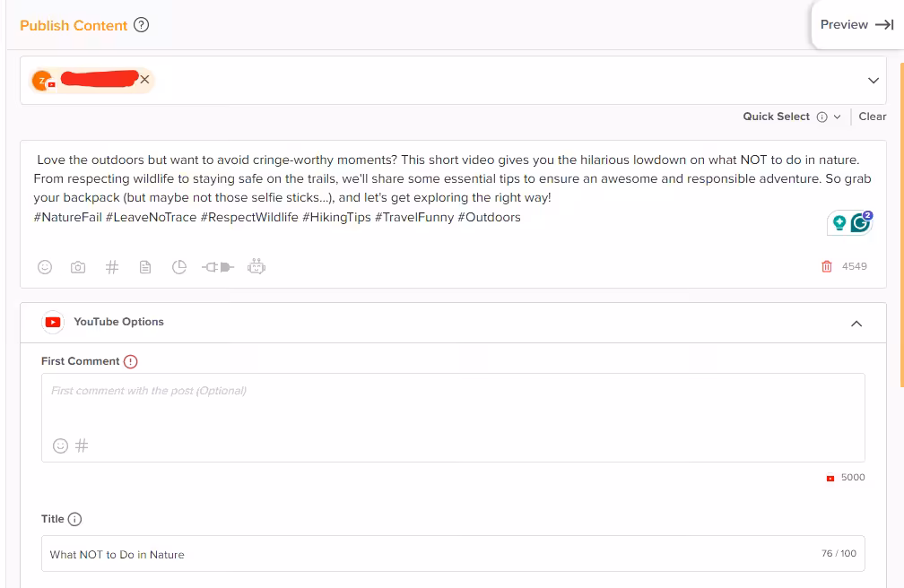Open the robot AI assistant icon

pyautogui.click(x=256, y=266)
